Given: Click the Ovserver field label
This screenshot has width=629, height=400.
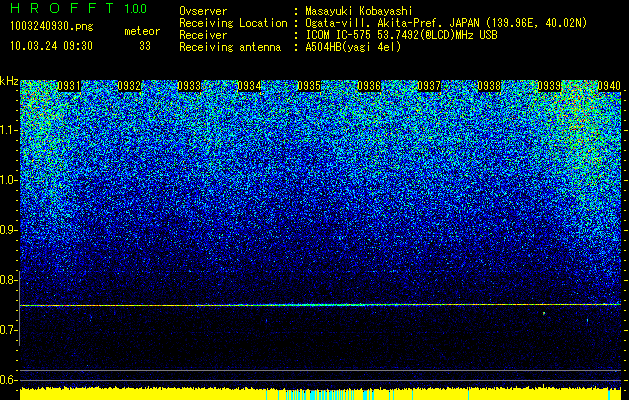Looking at the screenshot, I should [x=203, y=11].
